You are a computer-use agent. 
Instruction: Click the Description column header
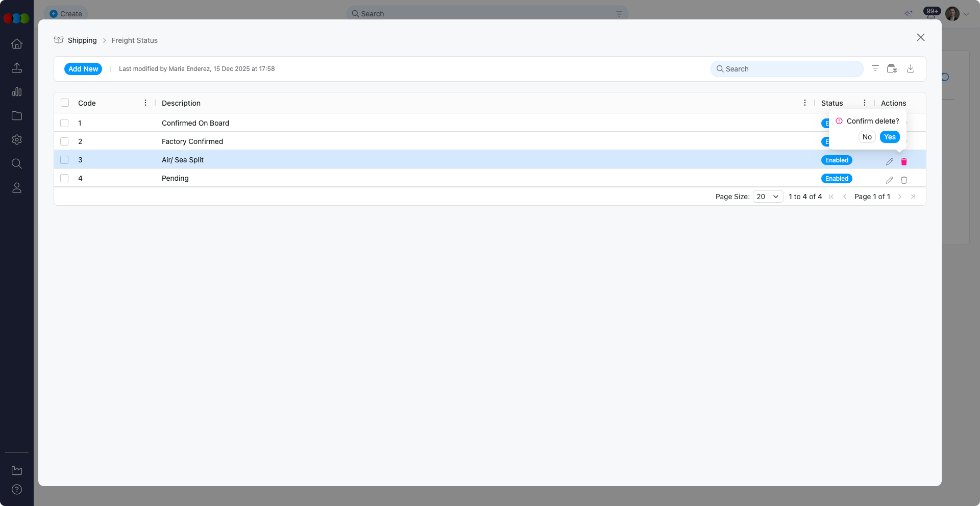tap(181, 103)
